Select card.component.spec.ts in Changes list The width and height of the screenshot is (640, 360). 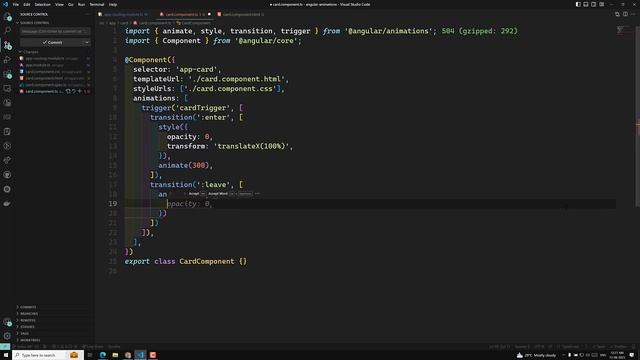pyautogui.click(x=55, y=84)
